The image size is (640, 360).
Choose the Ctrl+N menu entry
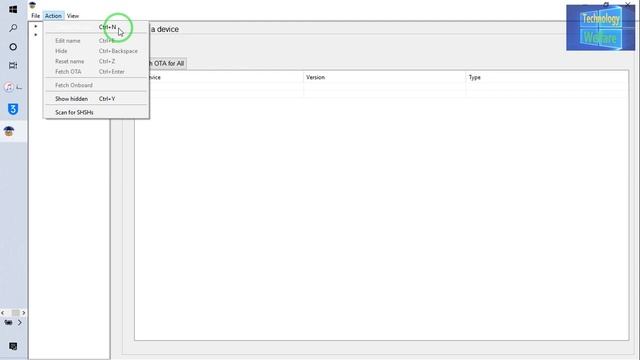pos(96,27)
